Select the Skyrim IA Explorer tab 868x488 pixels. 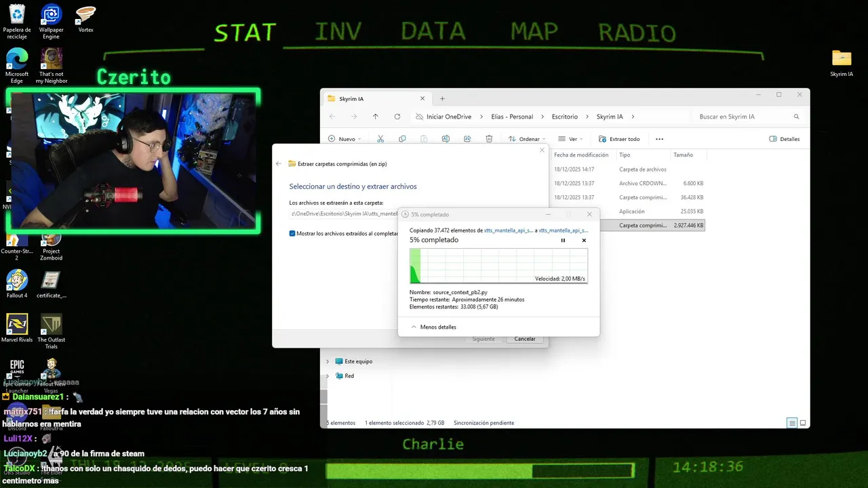376,98
